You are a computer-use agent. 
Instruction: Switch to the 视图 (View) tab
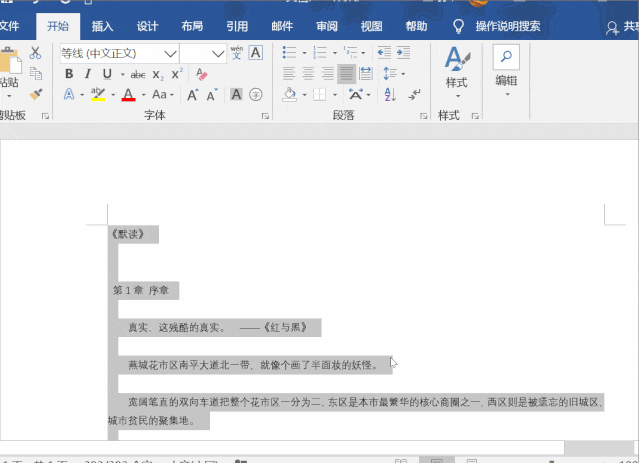tap(371, 26)
